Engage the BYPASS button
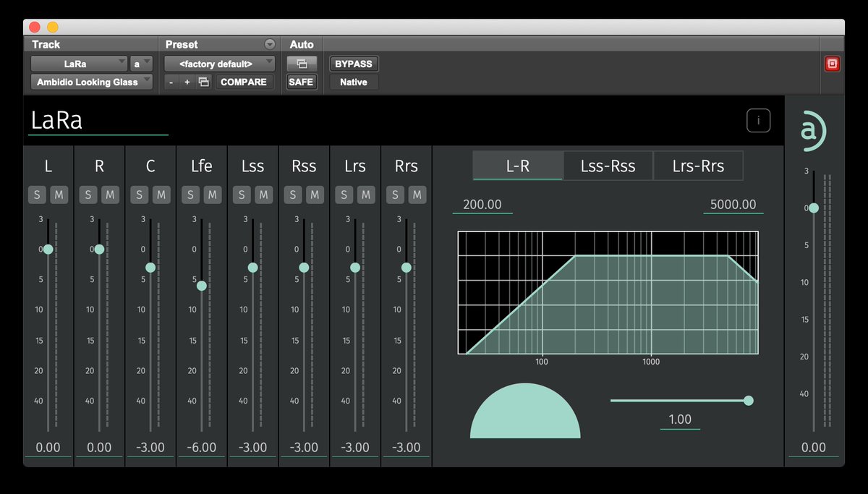 coord(353,64)
